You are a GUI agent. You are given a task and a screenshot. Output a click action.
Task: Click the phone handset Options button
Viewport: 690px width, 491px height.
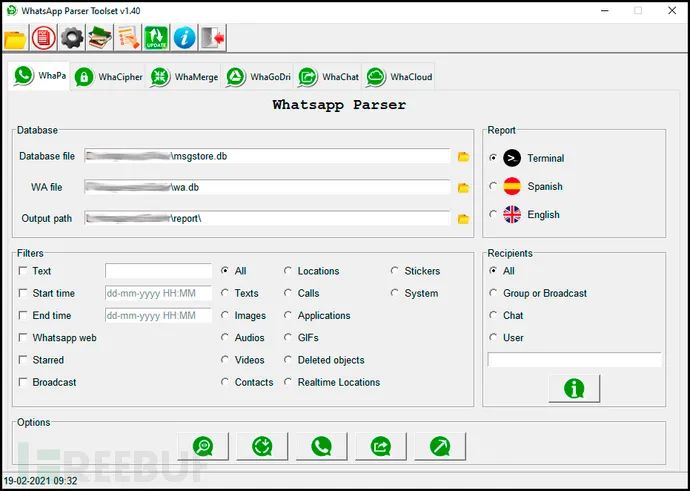coord(322,447)
